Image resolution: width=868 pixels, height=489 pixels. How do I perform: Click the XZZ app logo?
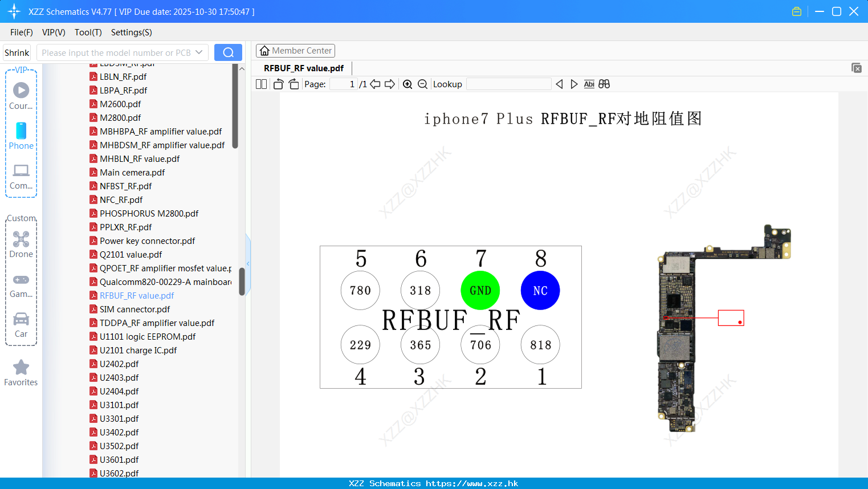14,11
